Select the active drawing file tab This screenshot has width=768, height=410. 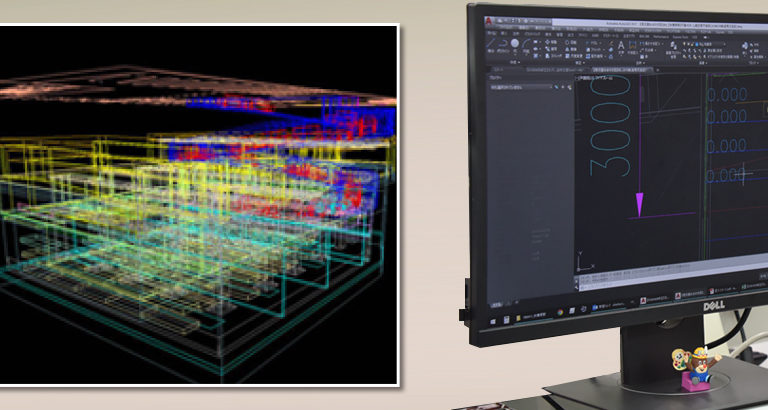622,70
